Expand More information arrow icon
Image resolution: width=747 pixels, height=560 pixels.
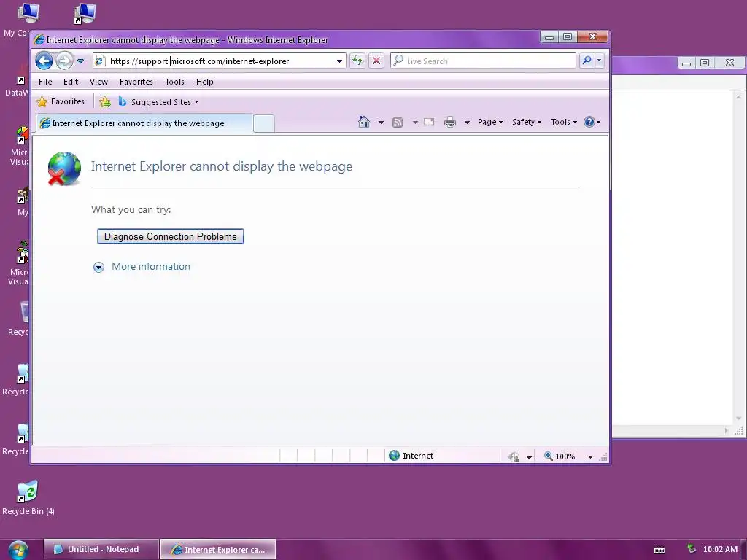coord(98,267)
